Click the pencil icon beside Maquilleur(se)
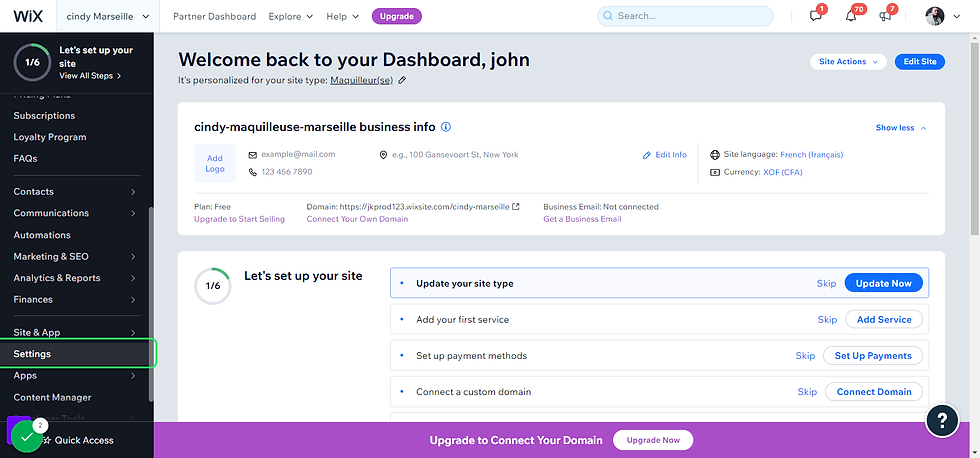The height and width of the screenshot is (458, 980). (x=402, y=80)
